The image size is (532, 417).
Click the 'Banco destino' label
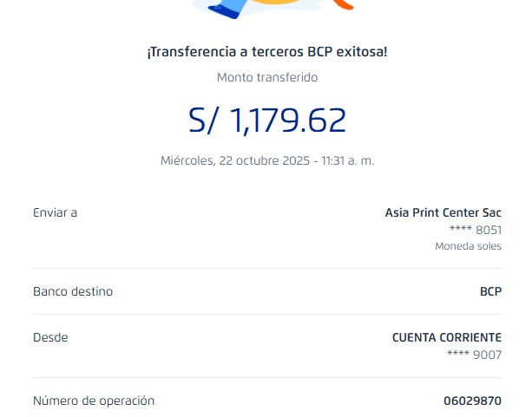coord(73,291)
